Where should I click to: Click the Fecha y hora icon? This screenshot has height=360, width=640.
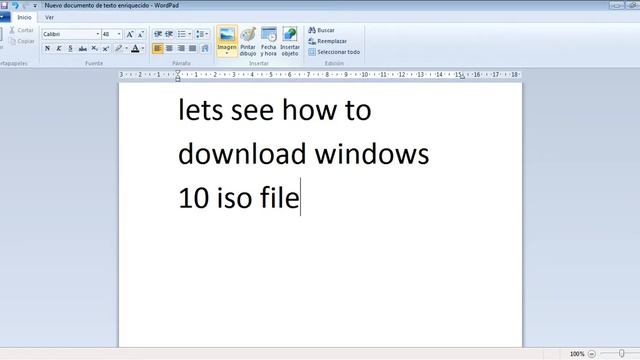pos(269,41)
